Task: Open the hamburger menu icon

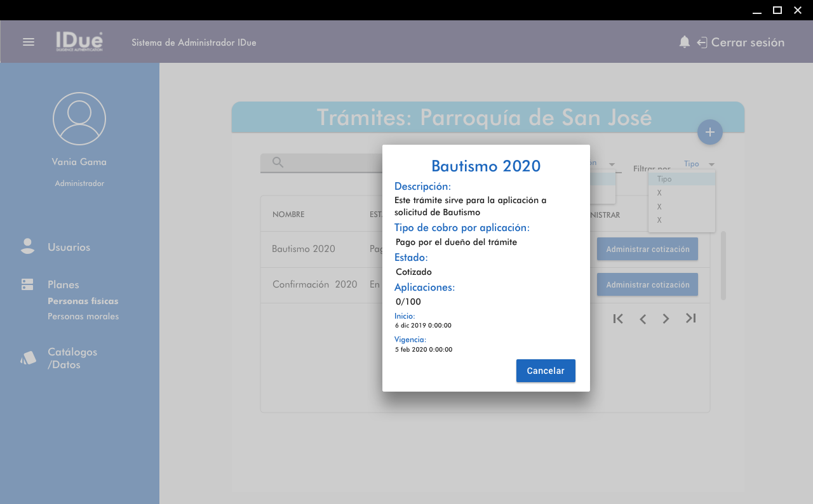Action: [x=29, y=42]
